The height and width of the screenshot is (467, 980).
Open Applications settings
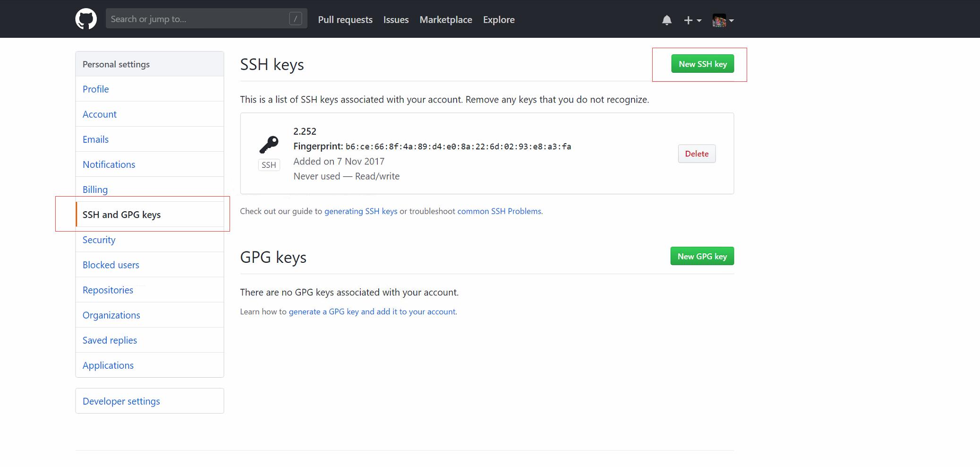pos(149,365)
